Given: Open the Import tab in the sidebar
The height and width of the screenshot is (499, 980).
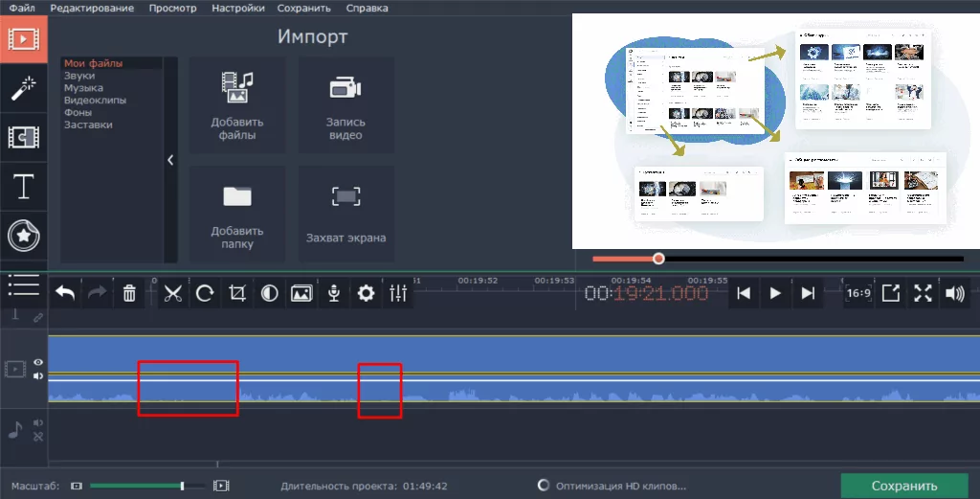Looking at the screenshot, I should [x=23, y=38].
